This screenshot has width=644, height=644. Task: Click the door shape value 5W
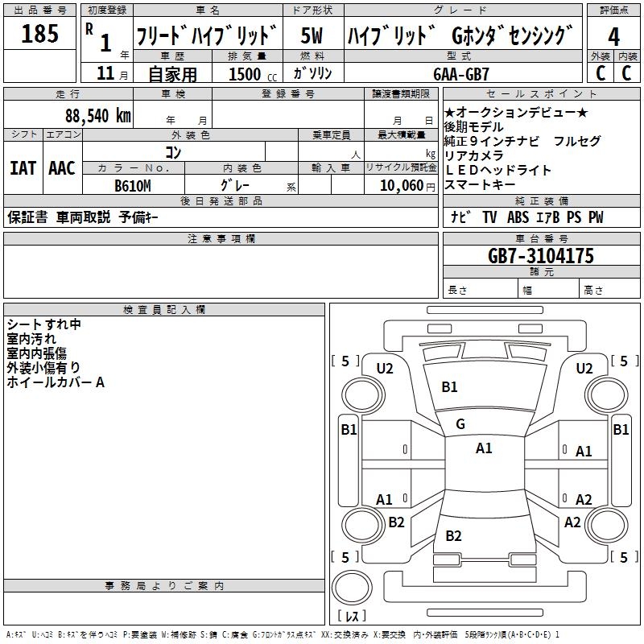pyautogui.click(x=312, y=35)
